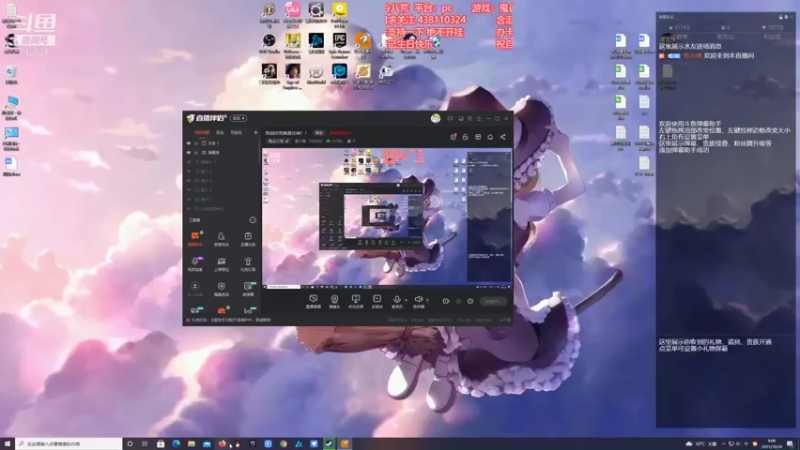The image size is (800, 450).
Task: Expand the speaker options arrow
Action: click(428, 300)
